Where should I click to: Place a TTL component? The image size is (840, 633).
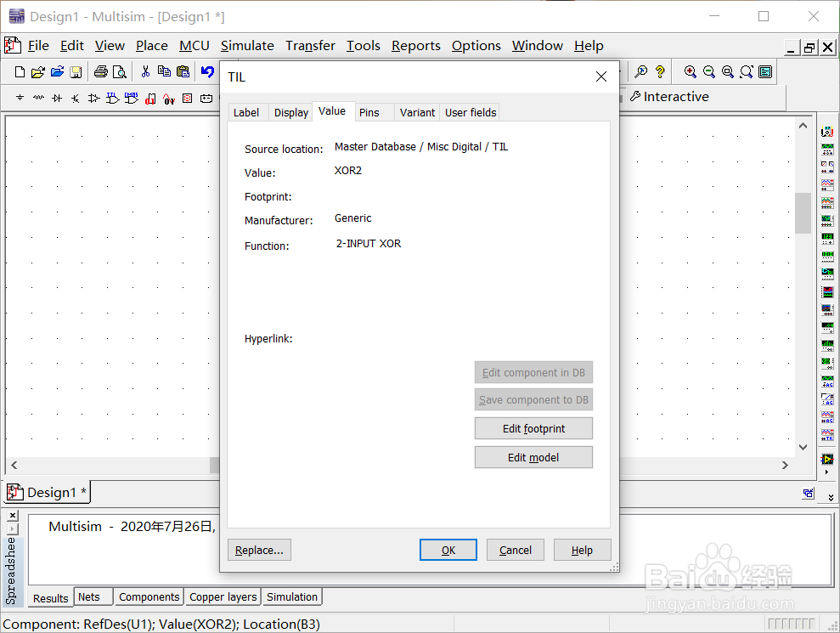click(x=112, y=98)
